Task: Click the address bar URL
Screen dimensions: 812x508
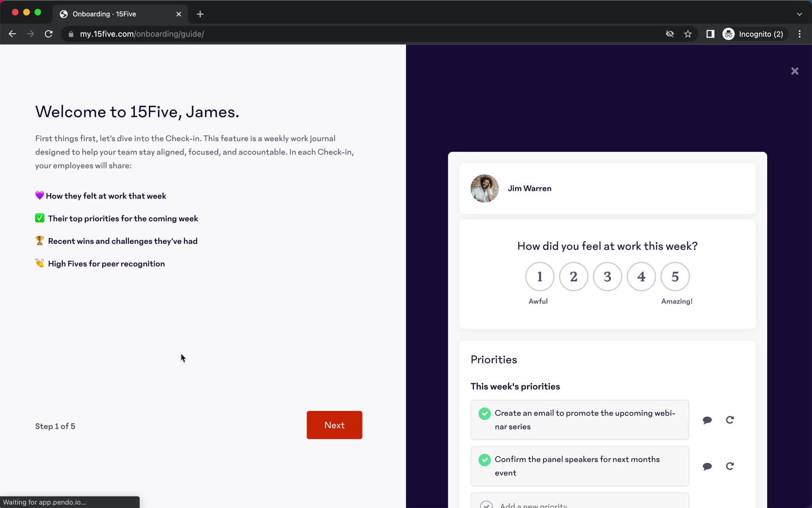Action: [142, 34]
